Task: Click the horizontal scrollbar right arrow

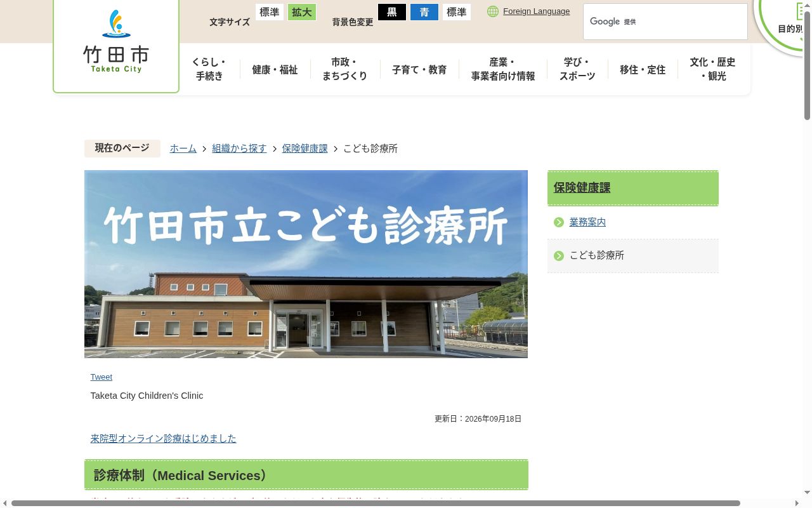Action: 797,504
